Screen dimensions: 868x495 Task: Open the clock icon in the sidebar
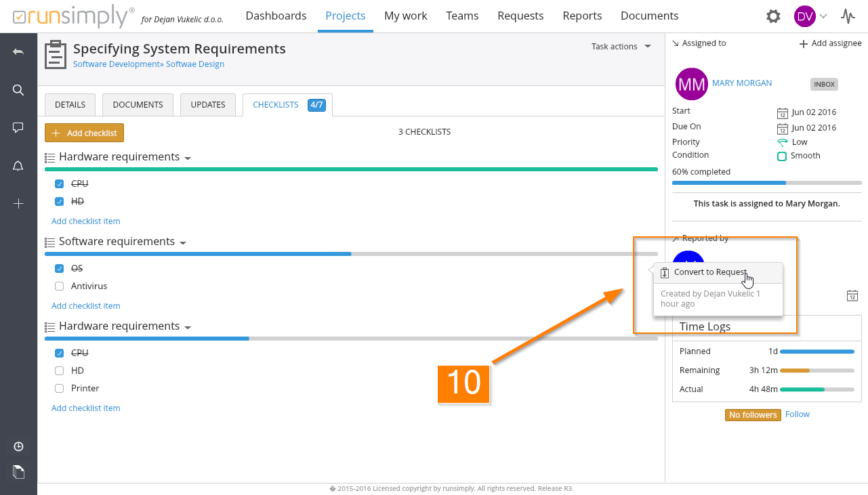[18, 446]
